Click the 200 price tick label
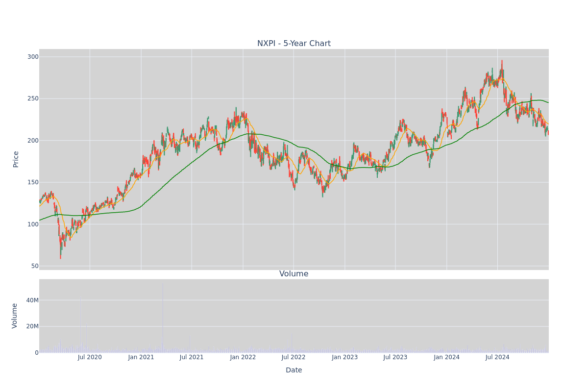Viewport: 588px width, 392px height. tap(33, 141)
